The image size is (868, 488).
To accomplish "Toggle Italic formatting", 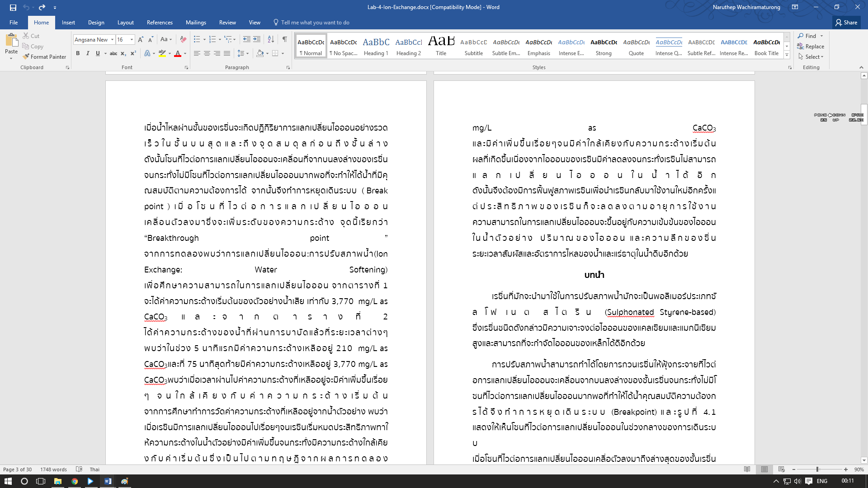I will (x=88, y=53).
